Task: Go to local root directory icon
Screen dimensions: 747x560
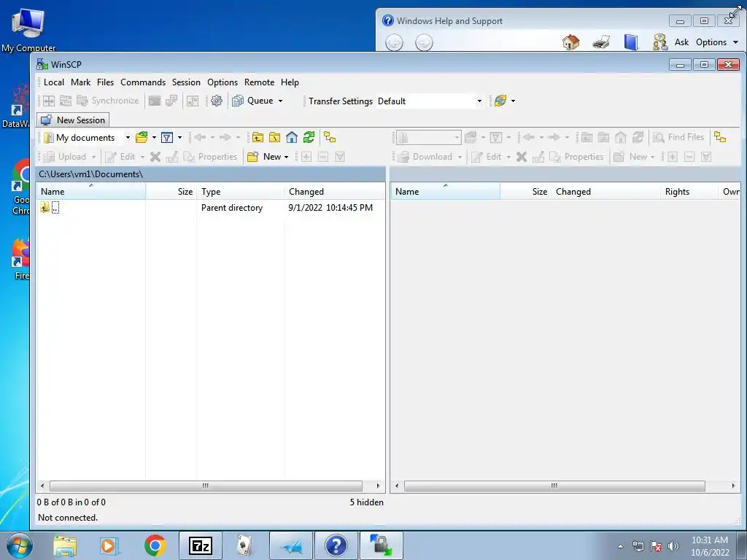Action: (275, 138)
